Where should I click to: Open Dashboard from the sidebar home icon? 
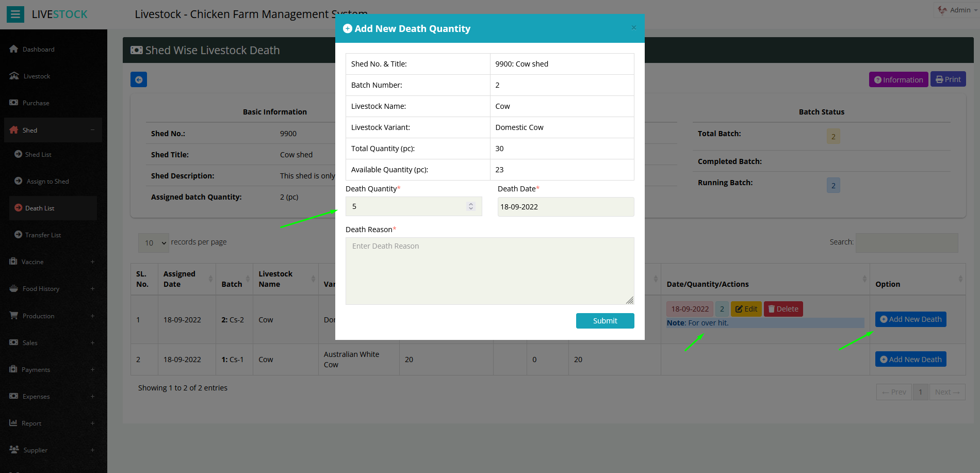14,49
